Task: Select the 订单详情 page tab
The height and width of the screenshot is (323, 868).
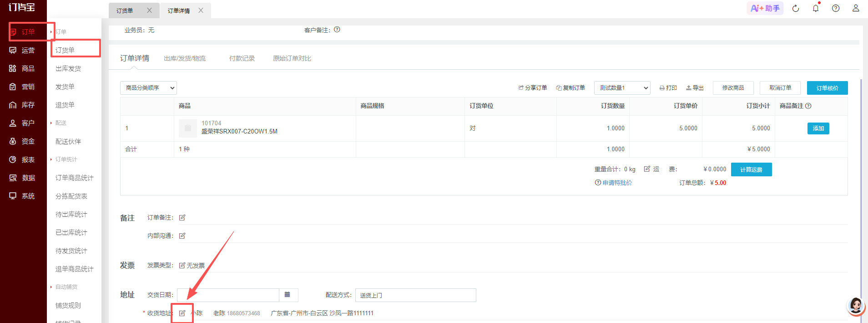Action: 179,10
